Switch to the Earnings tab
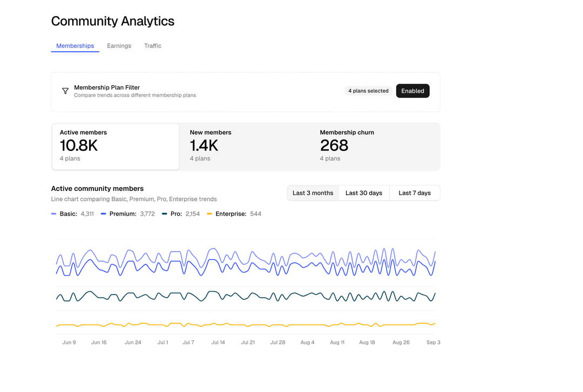The height and width of the screenshot is (392, 583). pos(119,46)
